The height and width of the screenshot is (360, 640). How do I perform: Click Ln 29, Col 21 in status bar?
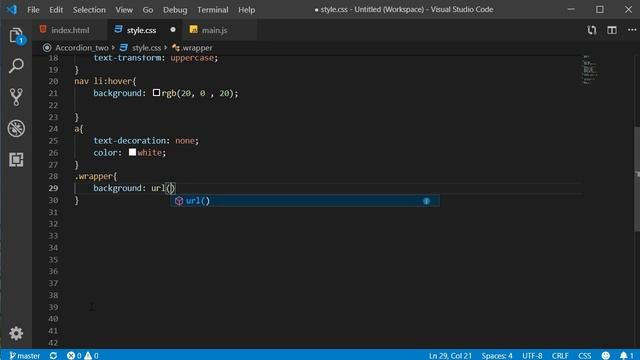pyautogui.click(x=450, y=356)
